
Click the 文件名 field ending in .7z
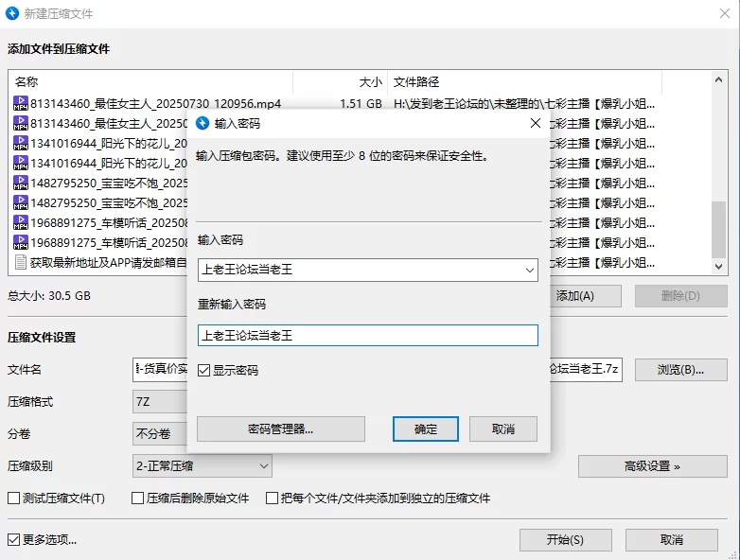coord(584,370)
